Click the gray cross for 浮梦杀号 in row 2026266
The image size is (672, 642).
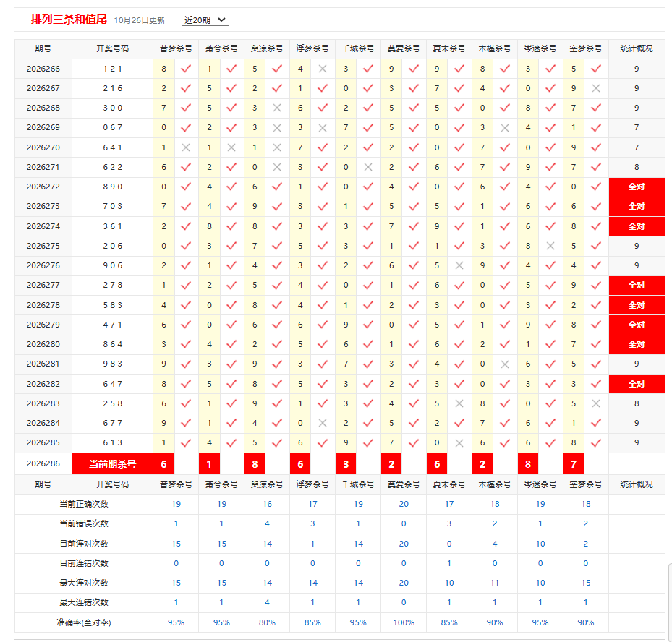[x=323, y=69]
